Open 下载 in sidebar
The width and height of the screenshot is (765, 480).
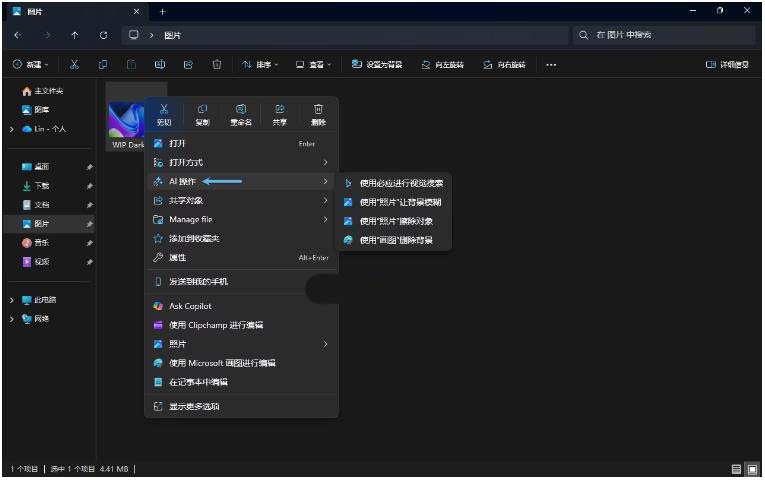(x=36, y=186)
